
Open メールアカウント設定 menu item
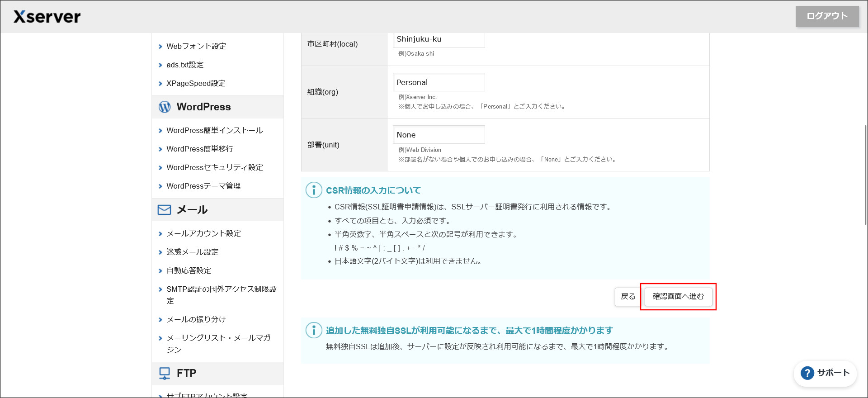[x=203, y=233]
